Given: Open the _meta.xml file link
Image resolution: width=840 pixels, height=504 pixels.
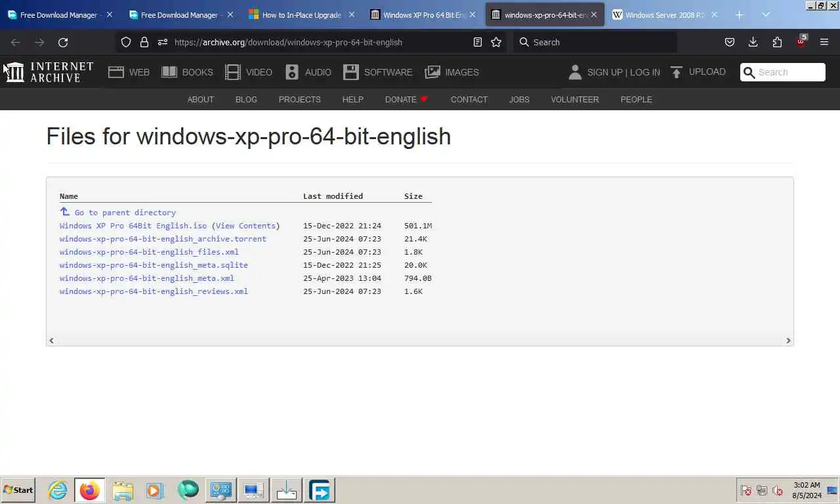Looking at the screenshot, I should (147, 278).
